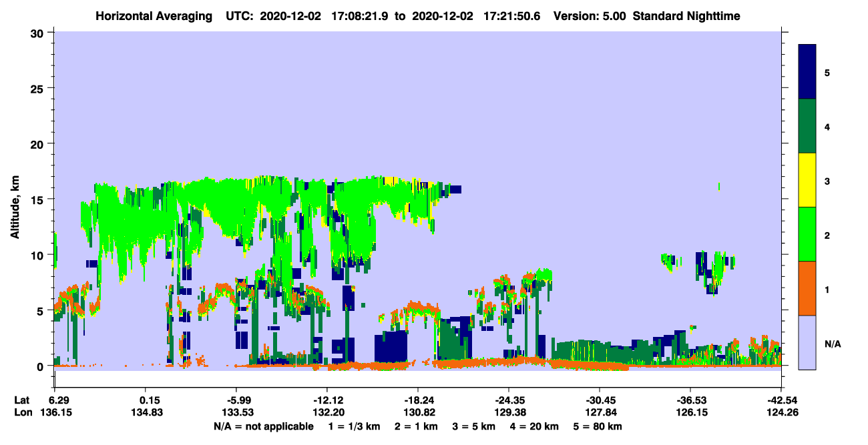Click the bright green color bar segment 2
The height and width of the screenshot is (445, 868).
tap(807, 234)
